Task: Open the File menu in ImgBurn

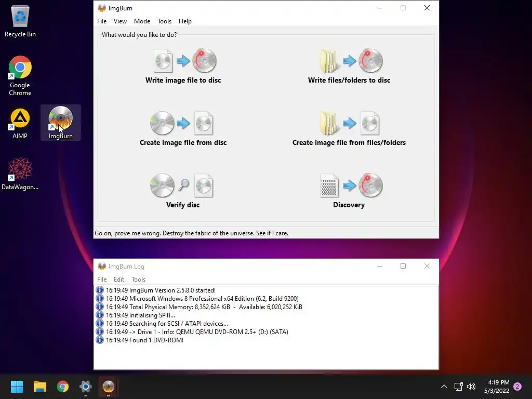Action: pos(102,21)
